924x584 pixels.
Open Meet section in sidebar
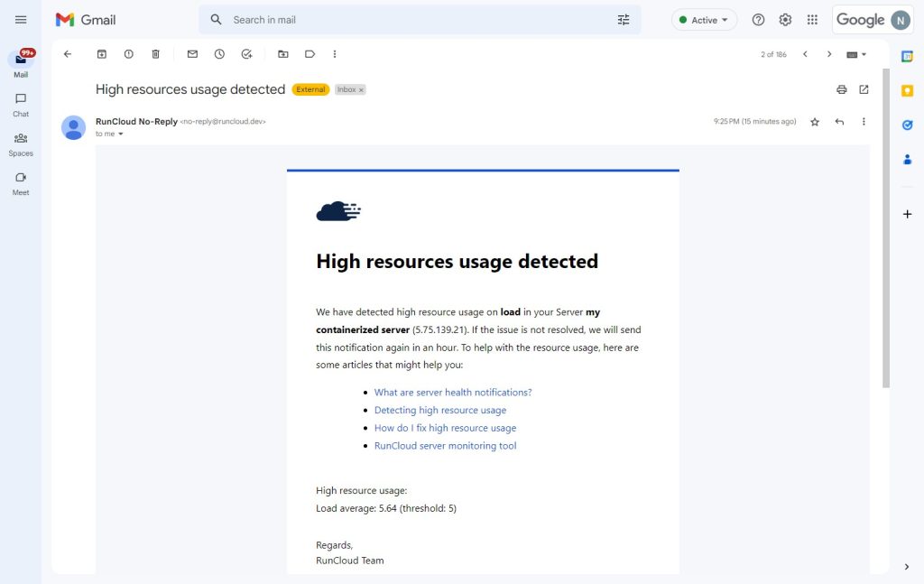pyautogui.click(x=21, y=183)
